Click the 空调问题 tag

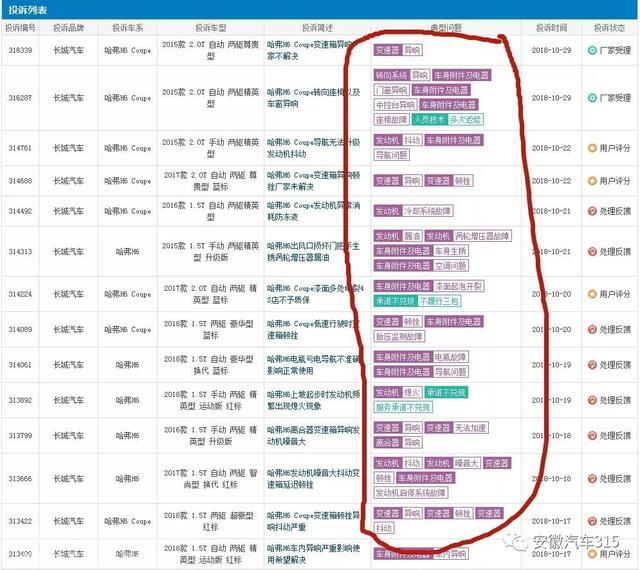click(x=450, y=266)
